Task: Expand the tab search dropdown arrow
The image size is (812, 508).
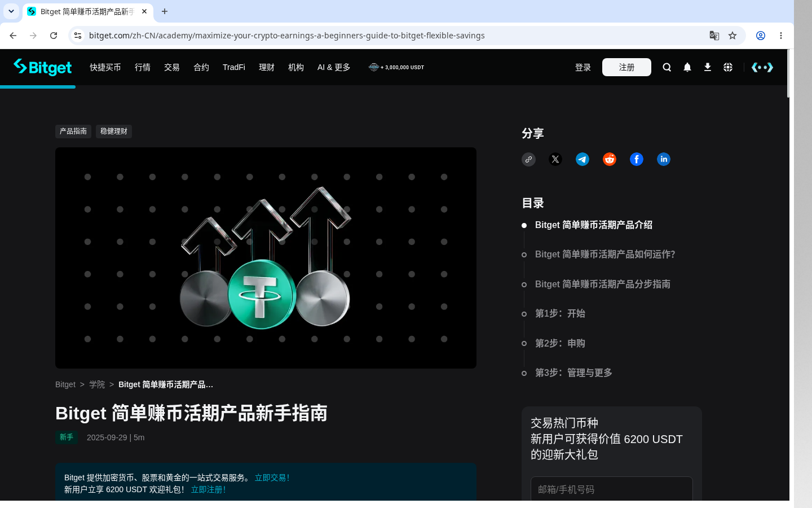Action: click(11, 11)
